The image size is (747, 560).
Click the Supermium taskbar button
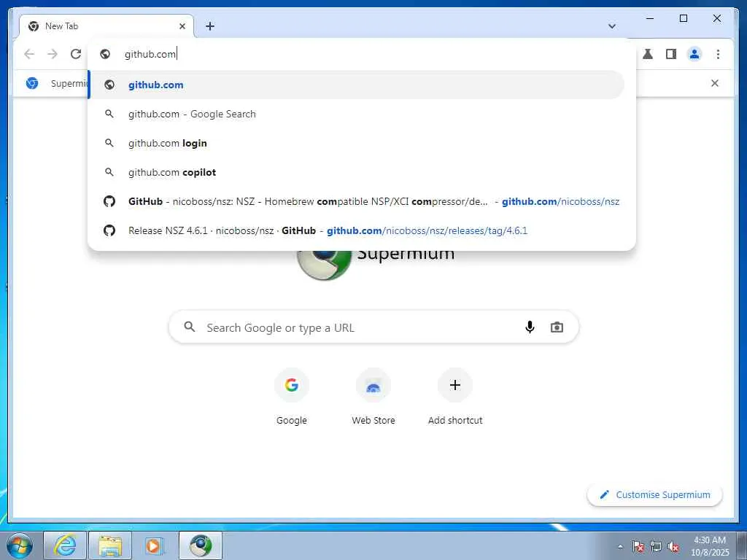pos(201,545)
